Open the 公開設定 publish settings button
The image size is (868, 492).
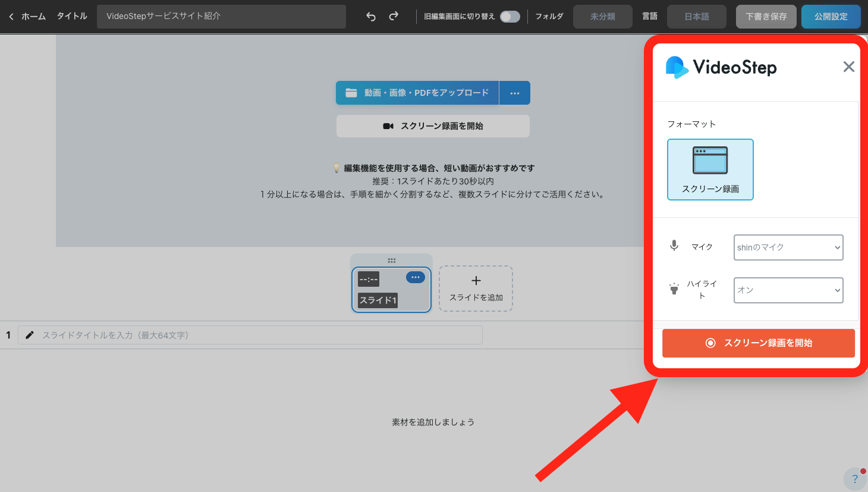(x=831, y=17)
